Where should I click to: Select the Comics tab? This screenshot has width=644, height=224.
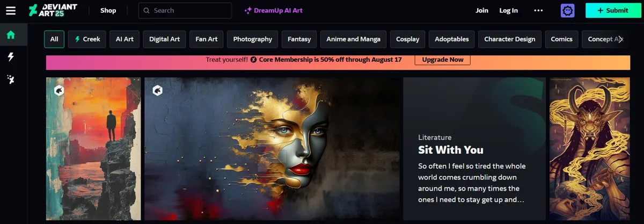(x=562, y=39)
